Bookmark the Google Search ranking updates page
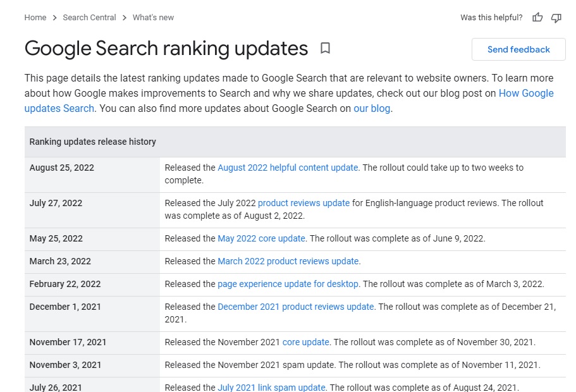This screenshot has height=392, width=576. pos(326,49)
